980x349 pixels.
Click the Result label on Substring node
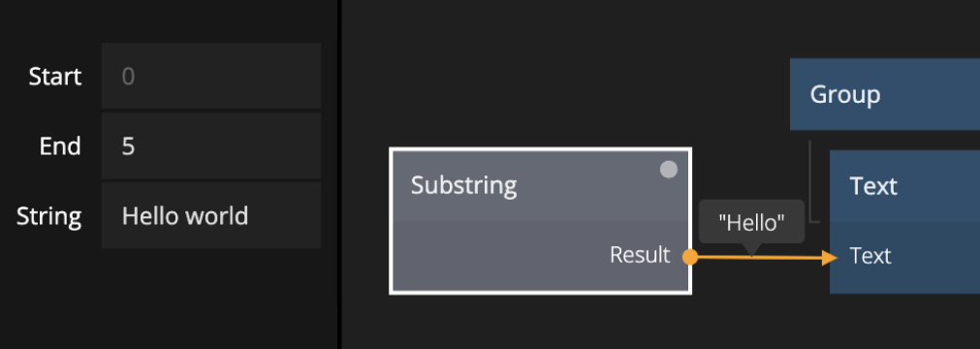pyautogui.click(x=640, y=255)
